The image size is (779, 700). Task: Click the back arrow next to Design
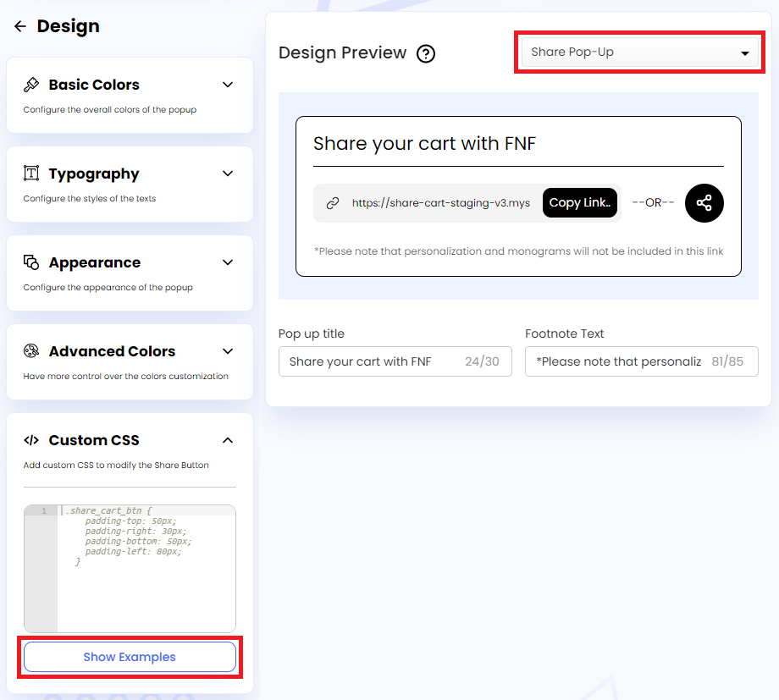click(20, 25)
